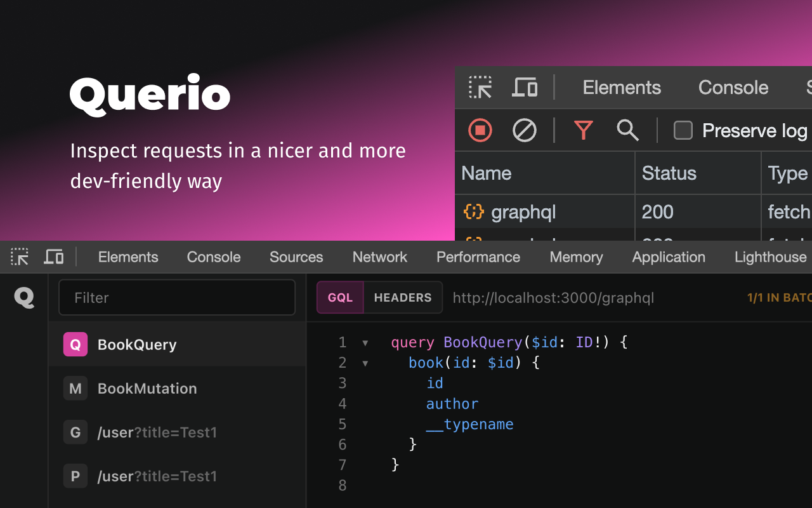
Task: Click the clear network log icon
Action: [524, 130]
